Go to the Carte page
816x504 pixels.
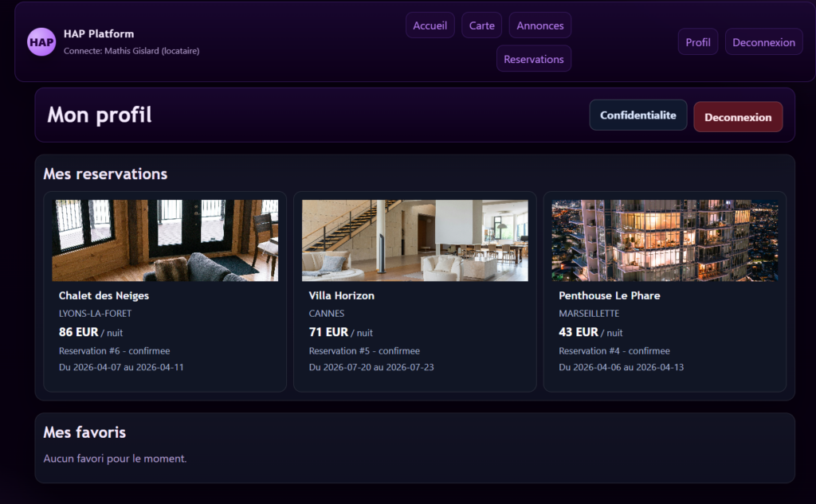click(481, 25)
